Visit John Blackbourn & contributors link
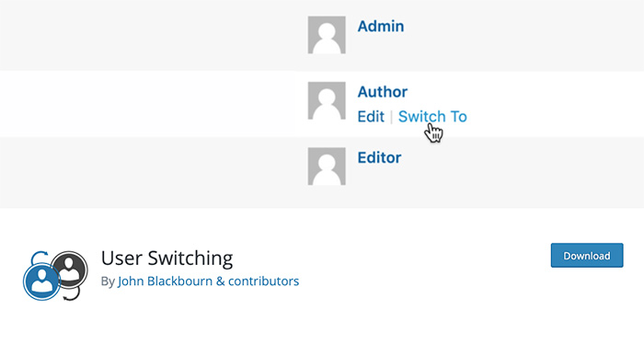 click(x=208, y=281)
